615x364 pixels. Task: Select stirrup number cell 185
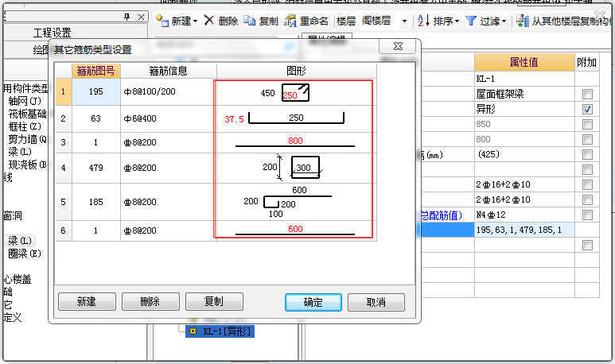(95, 202)
